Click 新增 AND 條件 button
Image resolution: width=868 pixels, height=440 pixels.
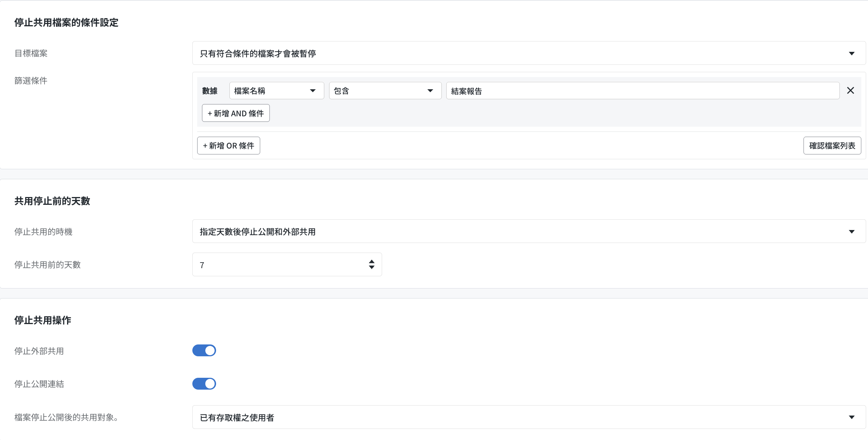click(x=236, y=113)
